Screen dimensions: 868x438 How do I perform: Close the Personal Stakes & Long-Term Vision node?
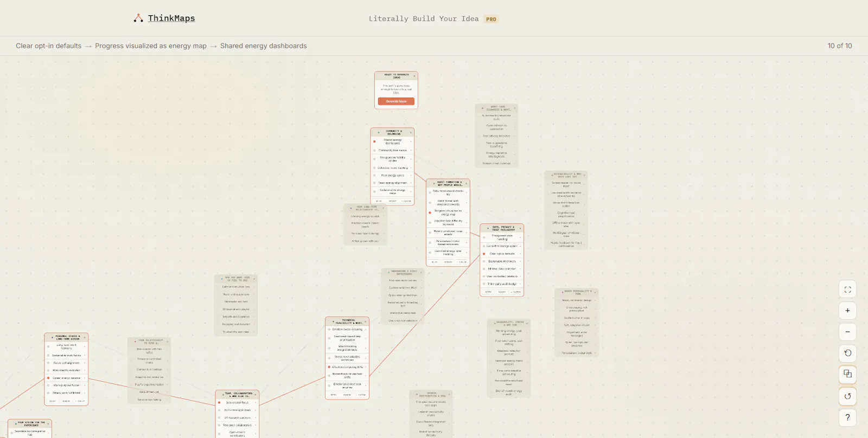click(85, 337)
